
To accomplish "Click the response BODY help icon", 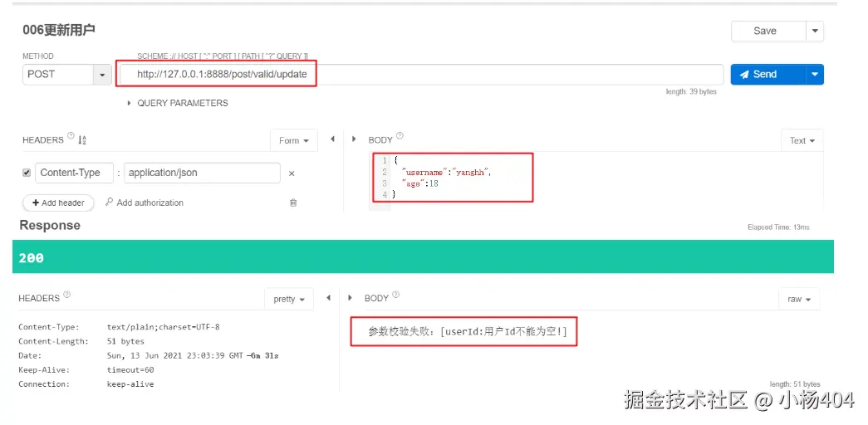I will tap(396, 295).
